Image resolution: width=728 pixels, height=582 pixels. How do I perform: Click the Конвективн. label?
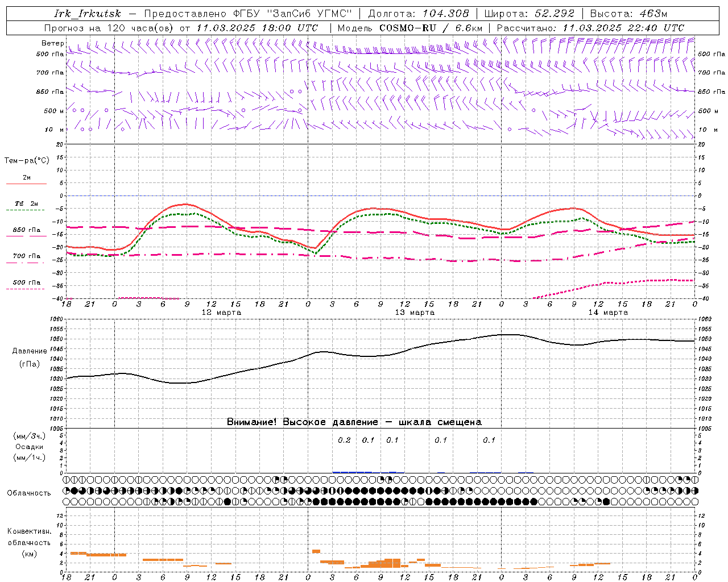point(29,531)
